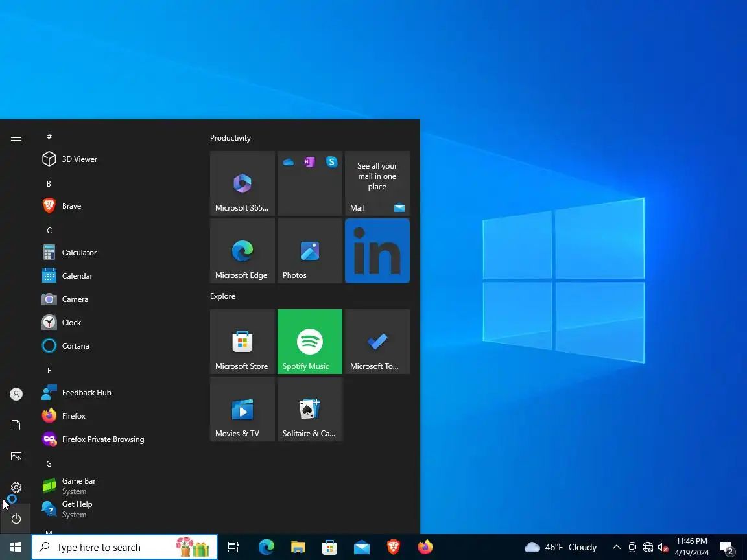Screen dimensions: 747x560
Task: Expand the Start menu hamburger navigation
Action: pyautogui.click(x=16, y=137)
